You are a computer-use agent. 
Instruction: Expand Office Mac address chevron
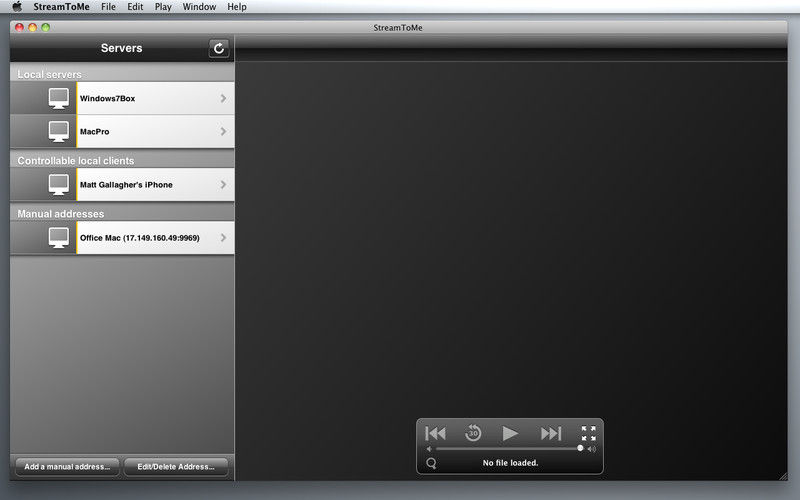click(223, 237)
